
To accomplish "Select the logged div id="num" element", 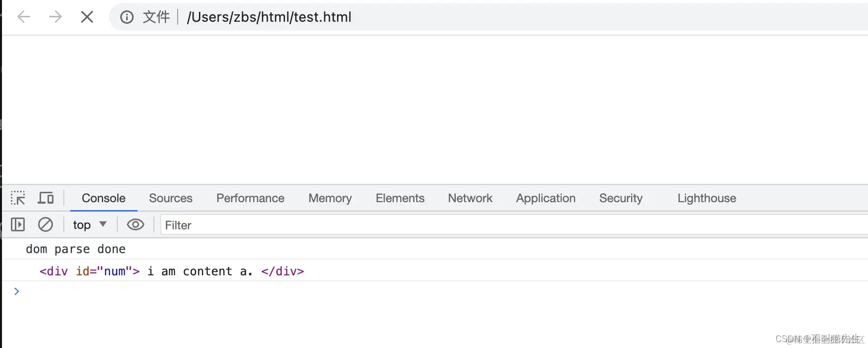I will (172, 271).
